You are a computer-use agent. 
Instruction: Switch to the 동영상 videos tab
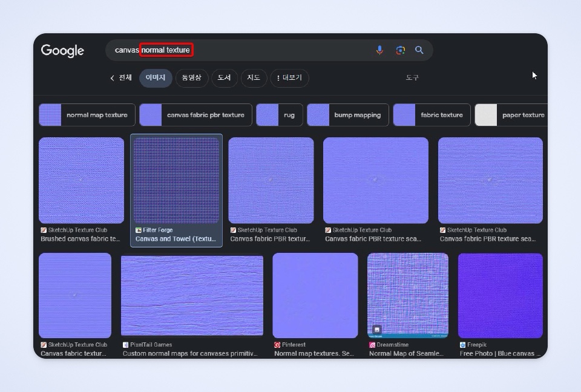[192, 78]
